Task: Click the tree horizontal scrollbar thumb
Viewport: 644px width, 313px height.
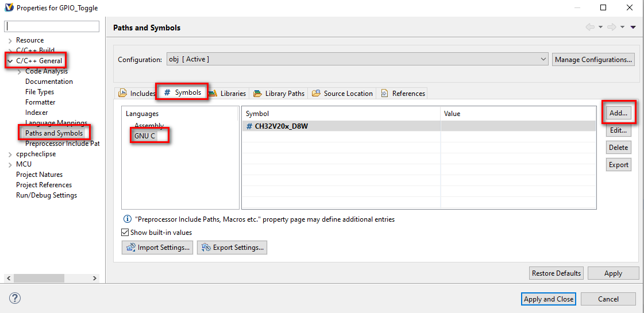Action: pyautogui.click(x=38, y=278)
